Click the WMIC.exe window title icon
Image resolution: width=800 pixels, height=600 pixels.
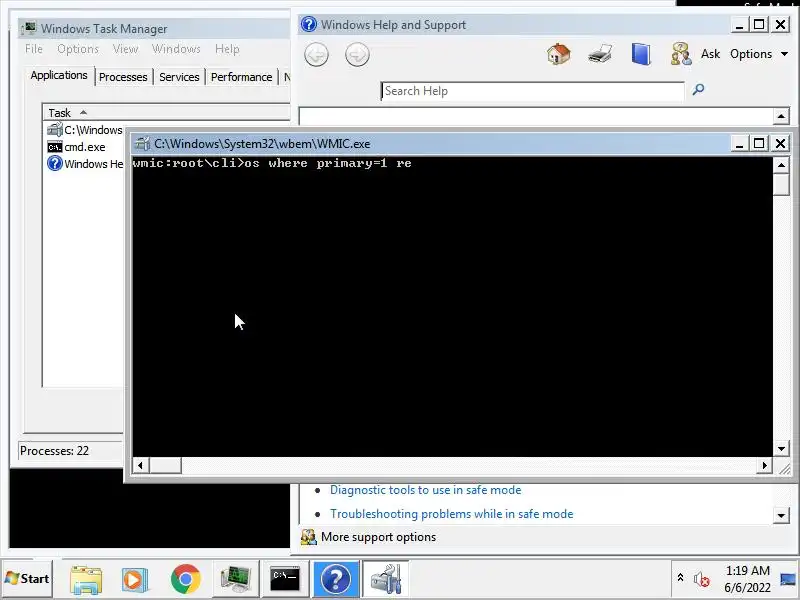pos(142,144)
